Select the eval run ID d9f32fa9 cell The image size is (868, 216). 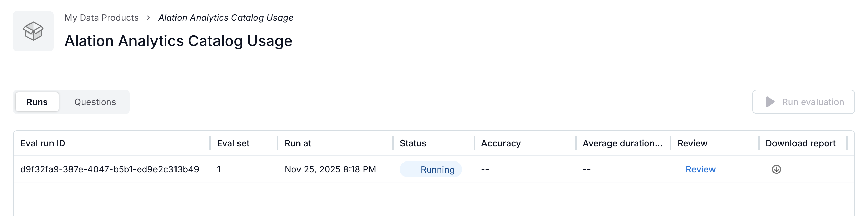(x=109, y=169)
